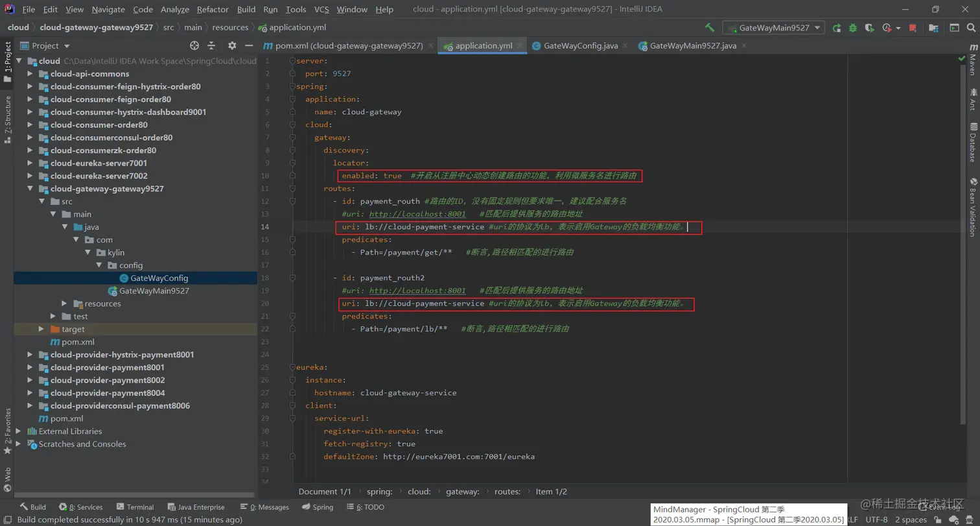Collapse all nodes icon in Project panel
The image size is (980, 526).
click(211, 45)
